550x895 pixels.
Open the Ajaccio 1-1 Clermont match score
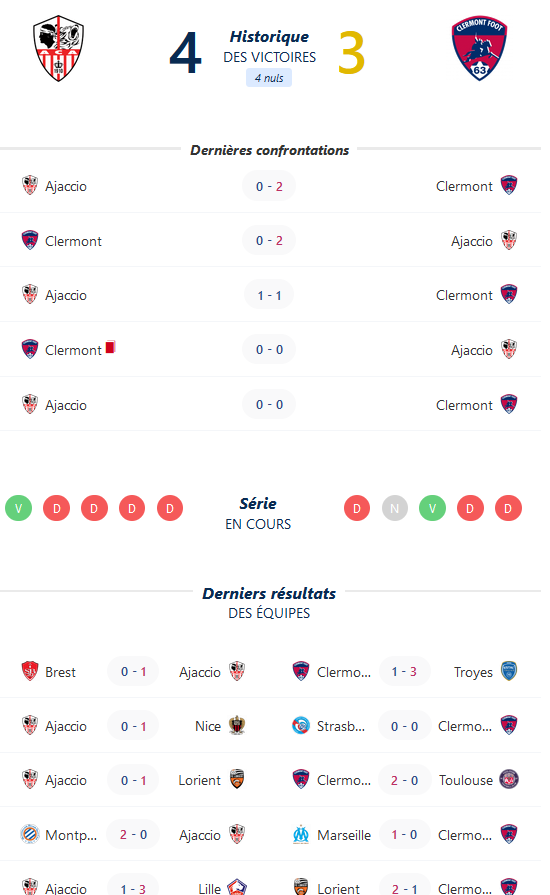point(269,295)
